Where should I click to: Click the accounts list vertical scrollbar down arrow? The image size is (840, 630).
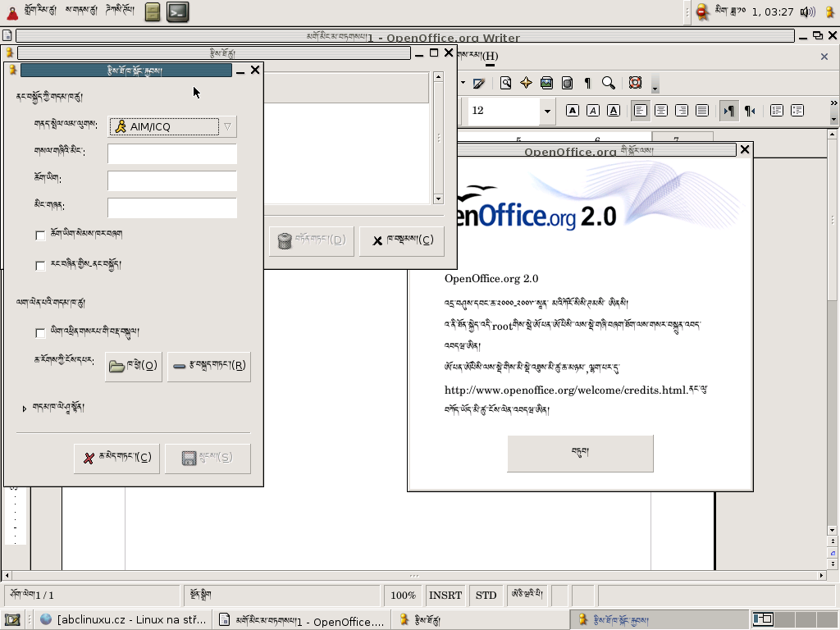438,199
